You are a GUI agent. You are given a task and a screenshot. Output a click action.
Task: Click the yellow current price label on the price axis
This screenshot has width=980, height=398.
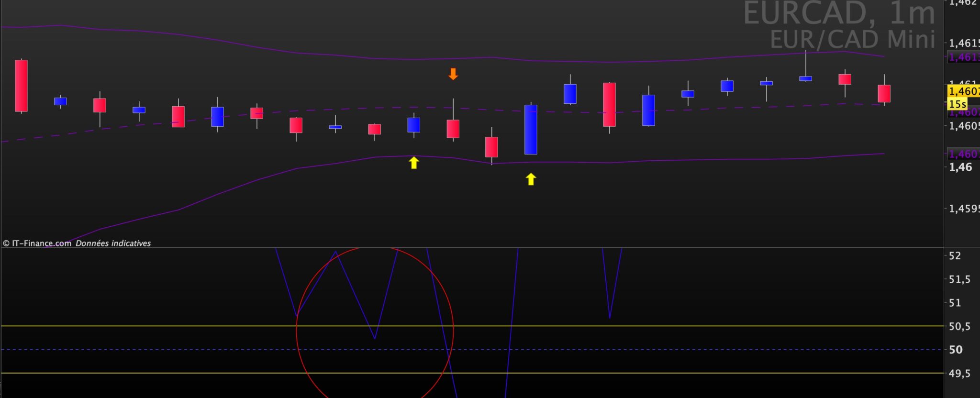click(963, 91)
